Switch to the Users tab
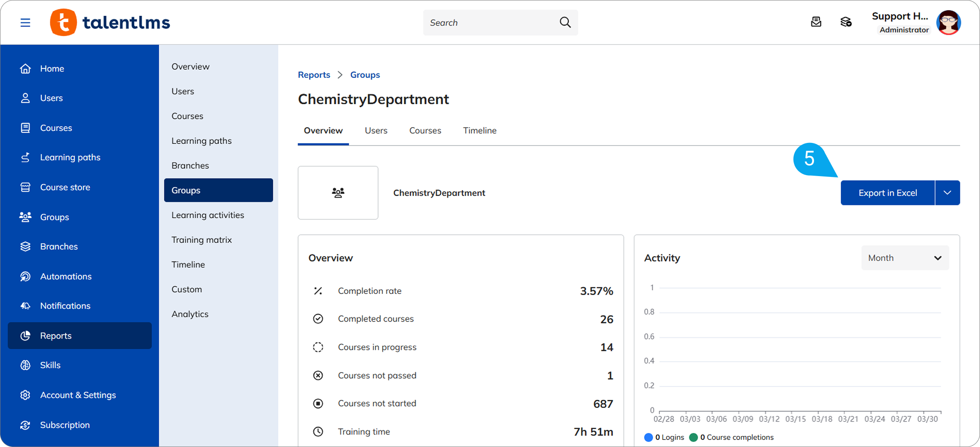This screenshot has height=447, width=980. [376, 131]
